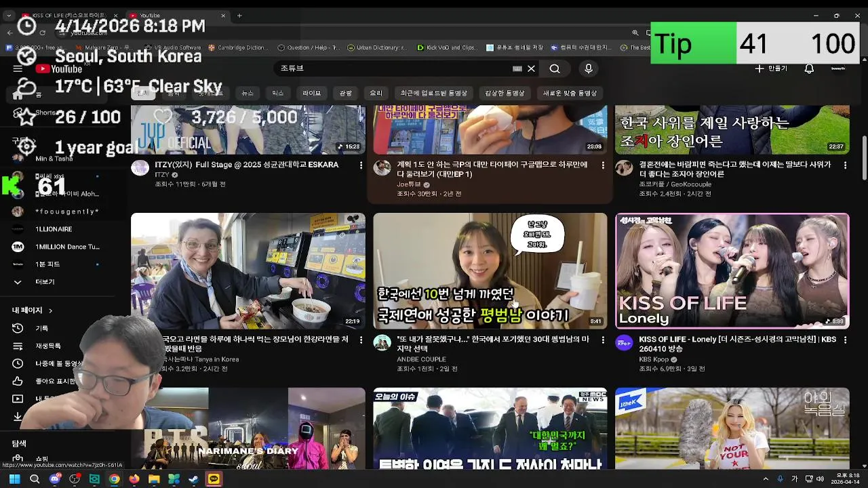Open the ITZY Full Stage ESKARA title
The height and width of the screenshot is (488, 868).
tap(247, 165)
